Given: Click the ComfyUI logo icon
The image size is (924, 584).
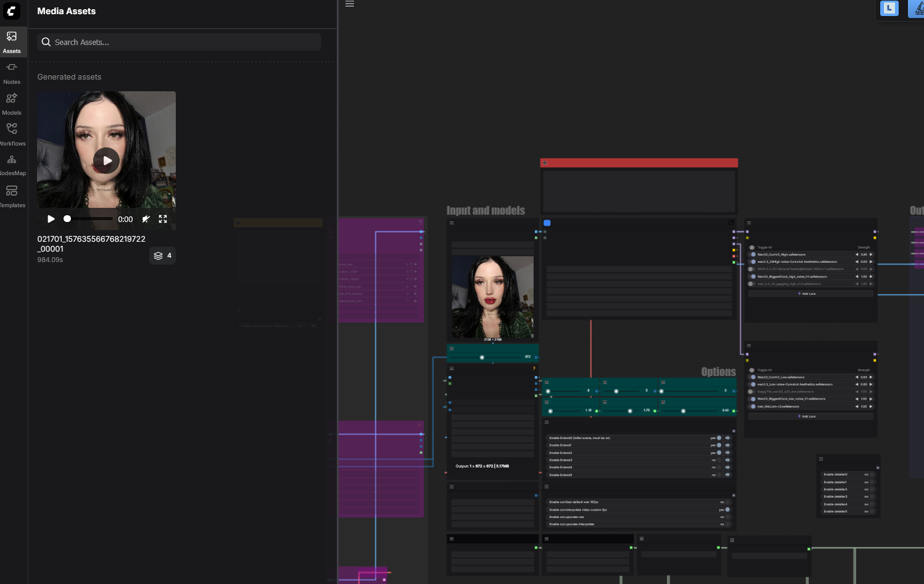Looking at the screenshot, I should coord(12,11).
